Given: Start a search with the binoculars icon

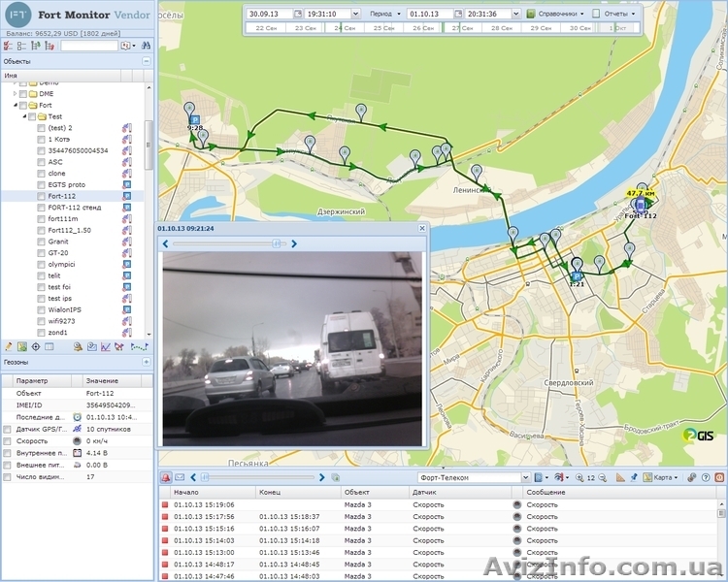Looking at the screenshot, I should [x=146, y=46].
